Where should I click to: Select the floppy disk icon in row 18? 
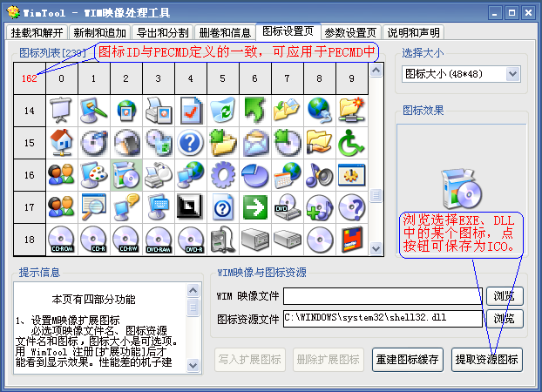pos(351,240)
